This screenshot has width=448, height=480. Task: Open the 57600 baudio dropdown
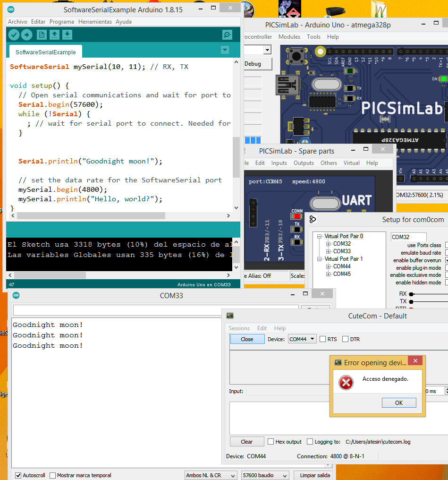tap(265, 475)
